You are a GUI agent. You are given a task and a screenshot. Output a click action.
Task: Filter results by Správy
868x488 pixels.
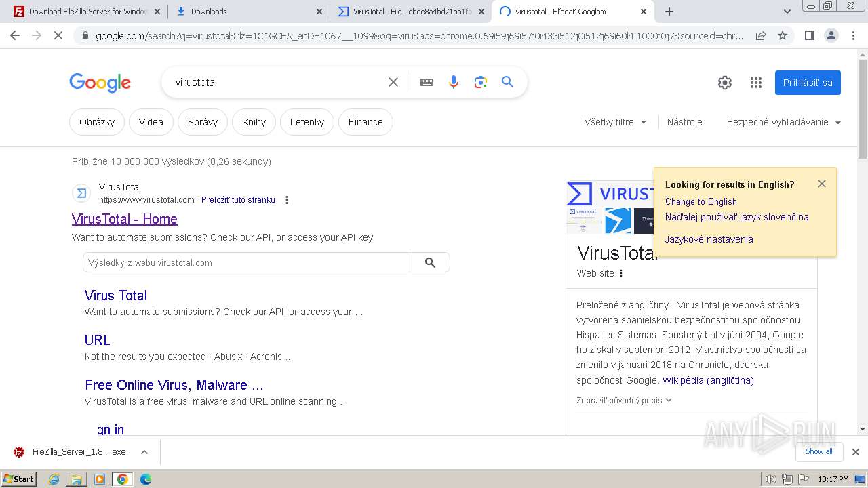203,122
